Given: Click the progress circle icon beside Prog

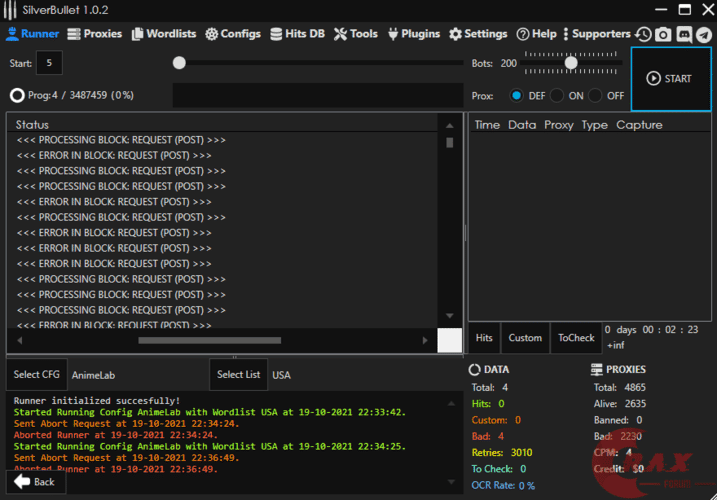Looking at the screenshot, I should pyautogui.click(x=17, y=96).
